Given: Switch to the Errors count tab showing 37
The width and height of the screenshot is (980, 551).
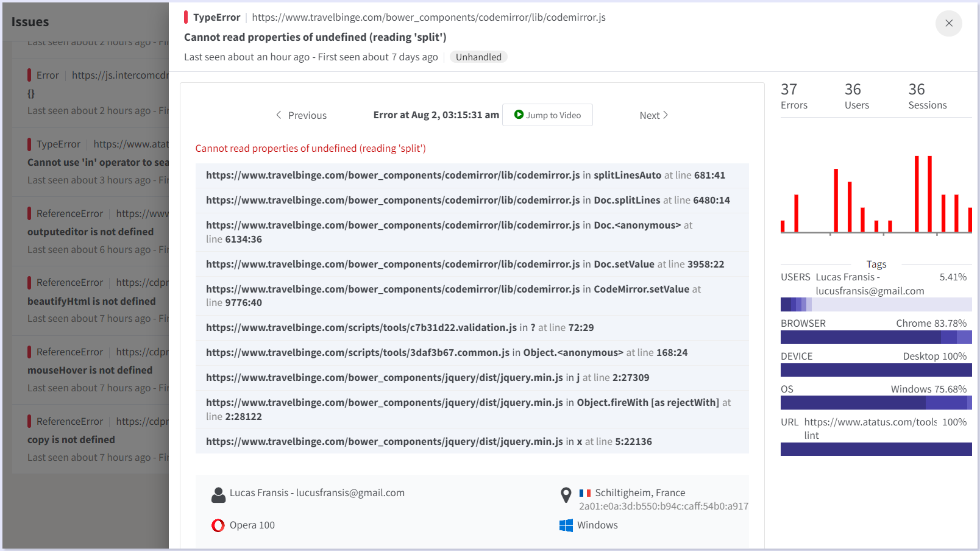Looking at the screenshot, I should coord(794,96).
